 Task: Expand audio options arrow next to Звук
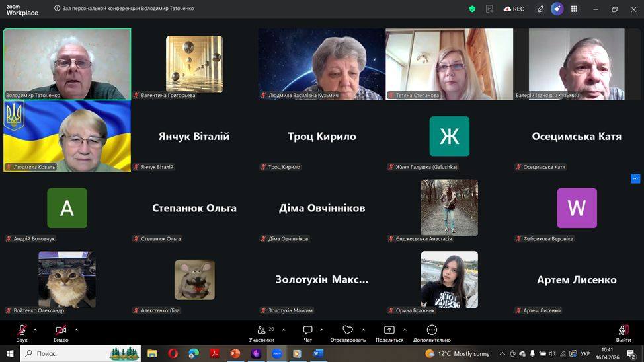[35, 329]
